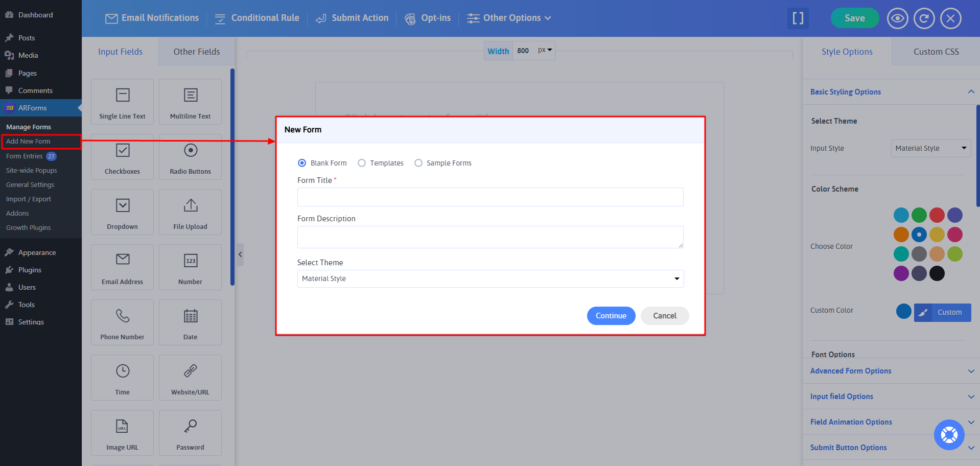Add a Website/URL field

click(190, 378)
